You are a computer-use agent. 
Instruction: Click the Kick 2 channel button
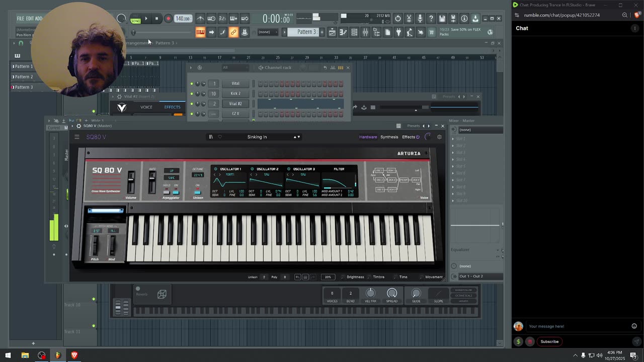point(235,94)
